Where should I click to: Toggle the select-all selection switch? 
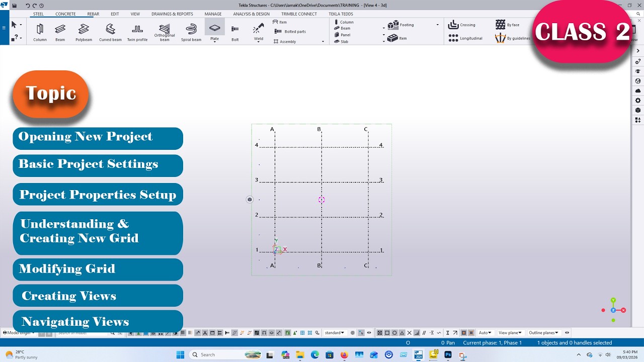131,333
